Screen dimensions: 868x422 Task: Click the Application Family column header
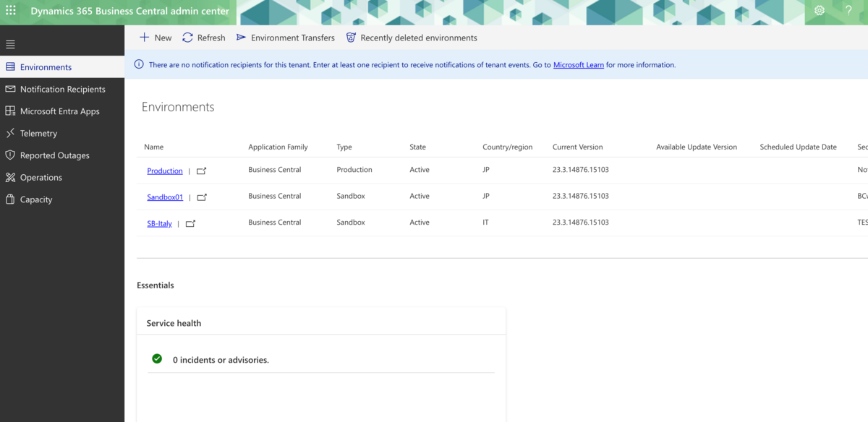(278, 147)
